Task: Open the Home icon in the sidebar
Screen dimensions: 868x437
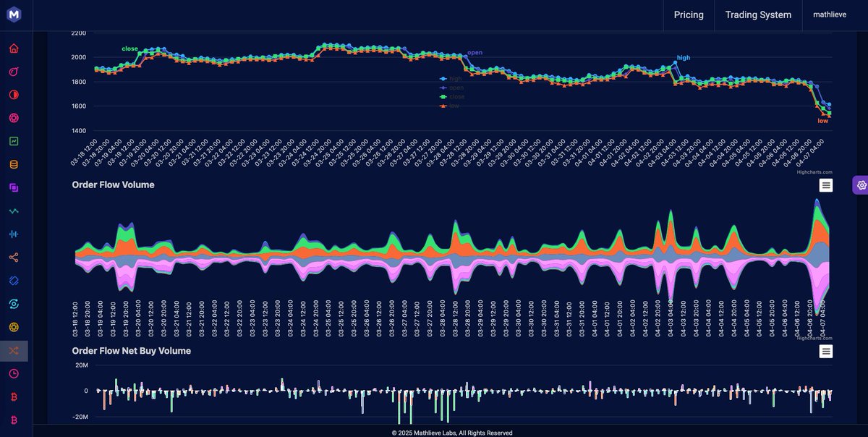Action: (x=14, y=48)
